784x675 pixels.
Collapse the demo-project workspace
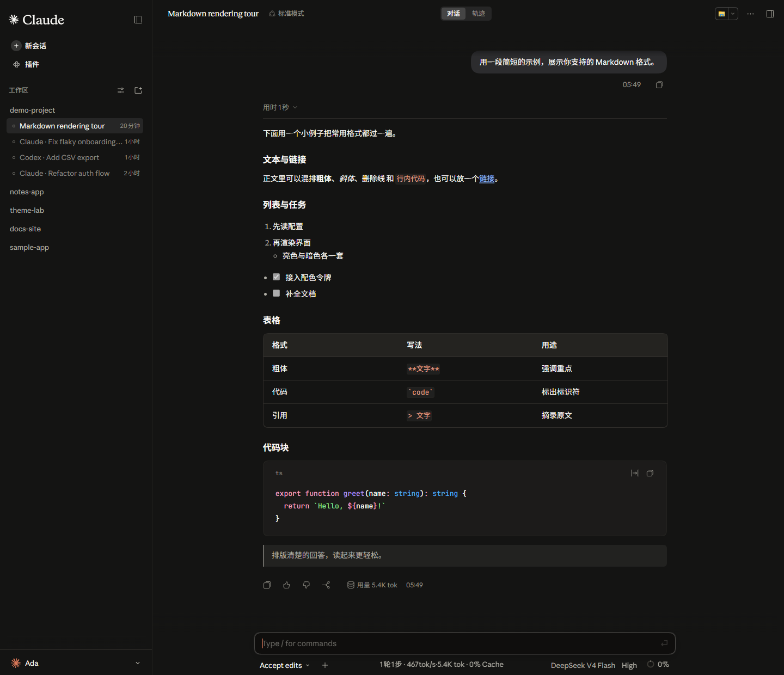[32, 110]
